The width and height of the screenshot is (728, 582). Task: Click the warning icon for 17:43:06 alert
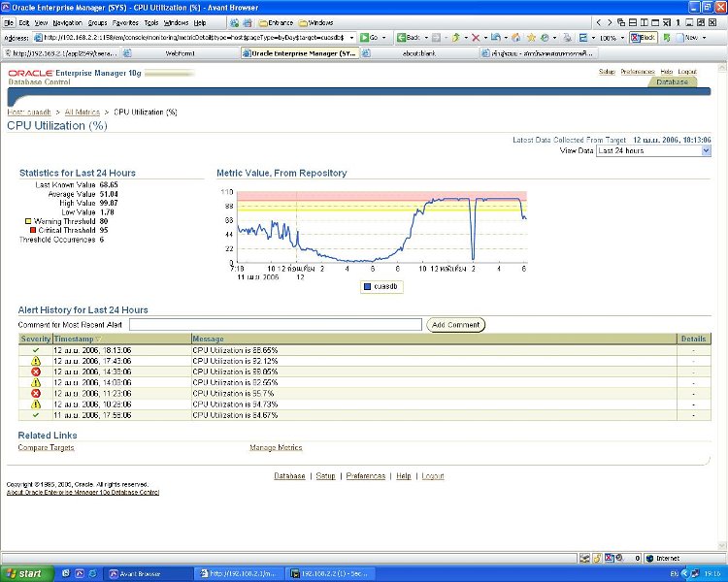click(x=36, y=361)
